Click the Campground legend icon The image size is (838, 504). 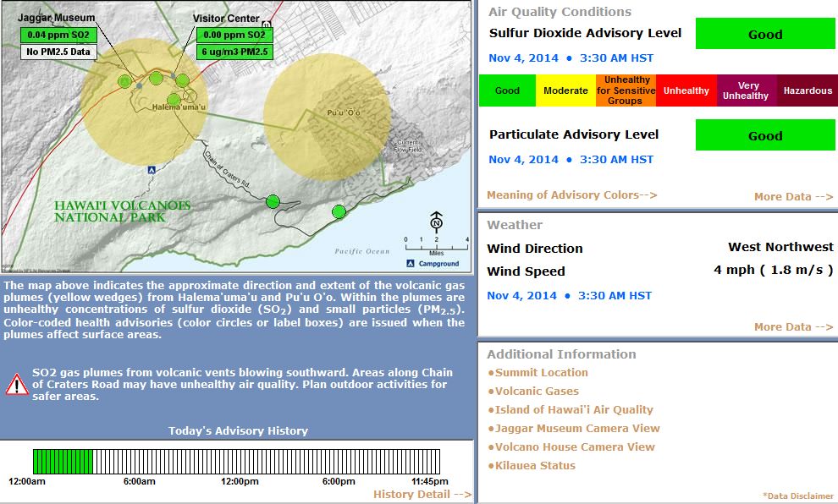click(411, 263)
